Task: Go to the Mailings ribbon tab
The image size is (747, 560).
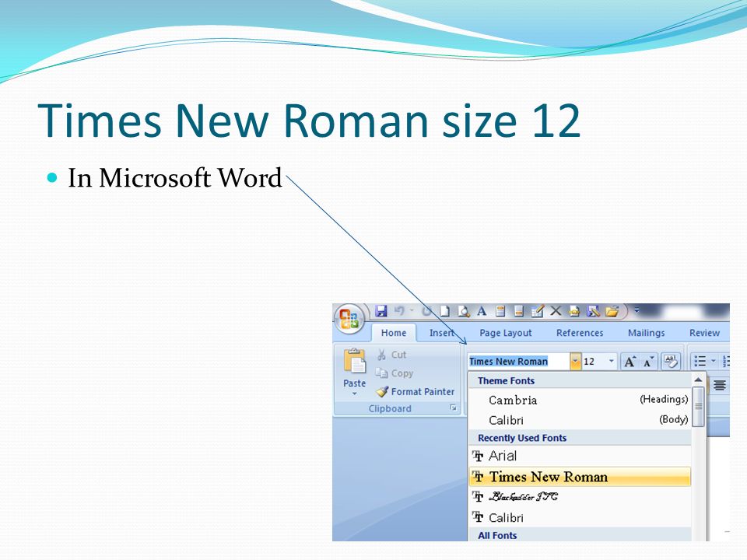Action: pyautogui.click(x=646, y=333)
